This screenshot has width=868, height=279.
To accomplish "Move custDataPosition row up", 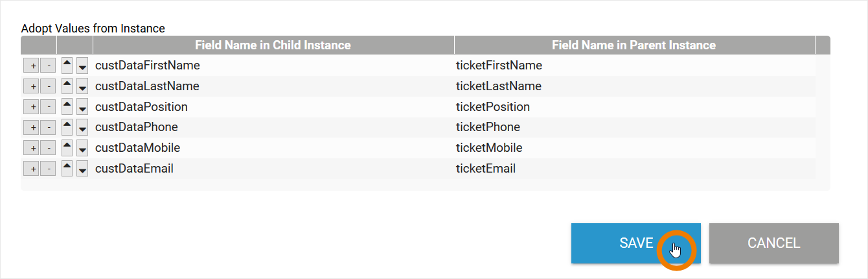I will [x=67, y=107].
